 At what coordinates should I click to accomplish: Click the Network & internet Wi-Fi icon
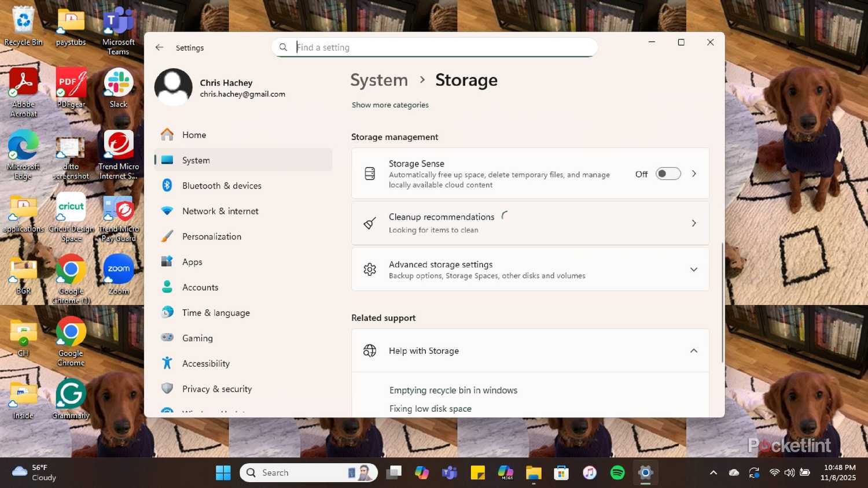[167, 211]
